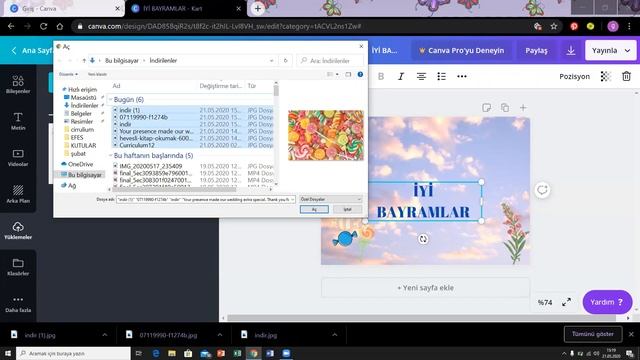Toggle italic text formatting in Canva
The image size is (640, 360).
pyautogui.click(x=401, y=76)
